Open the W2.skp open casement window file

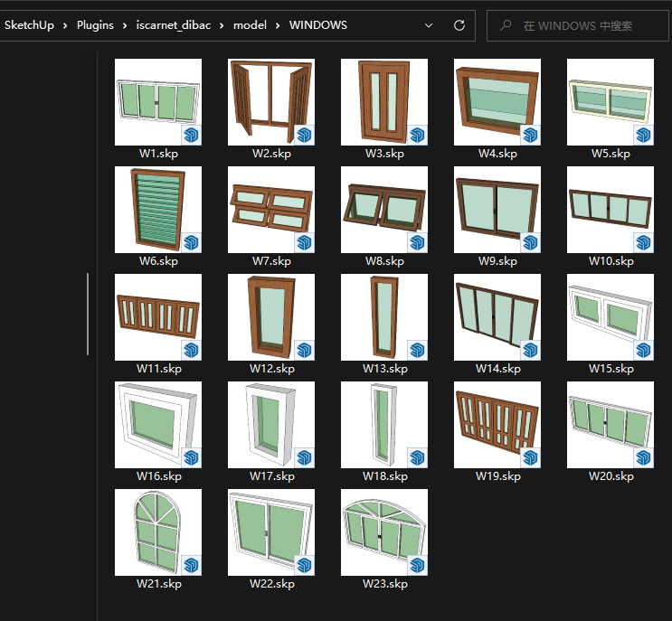271,102
